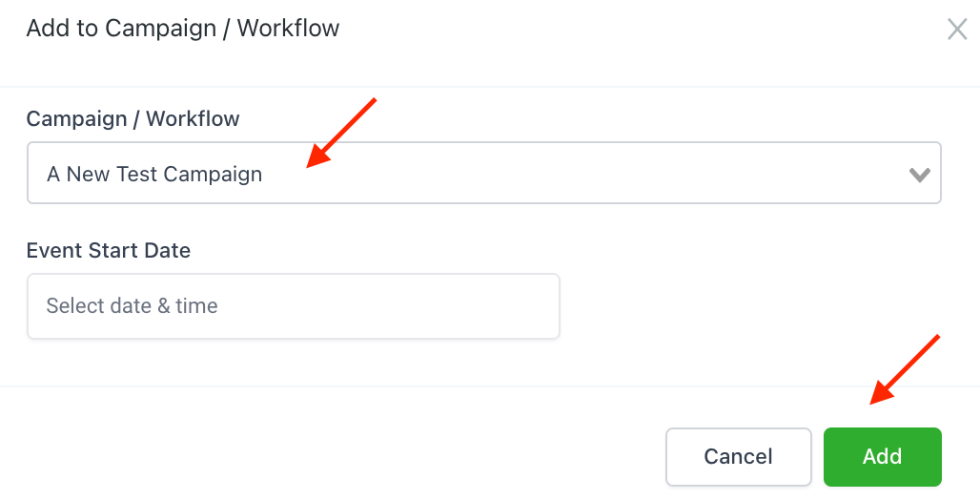Click the gray X in the dialog header
Screen dimensions: 980x500
coord(956,30)
